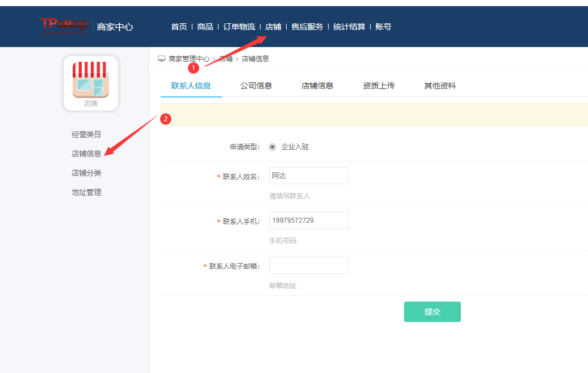
Task: Open the 账号 menu
Action: (x=383, y=27)
